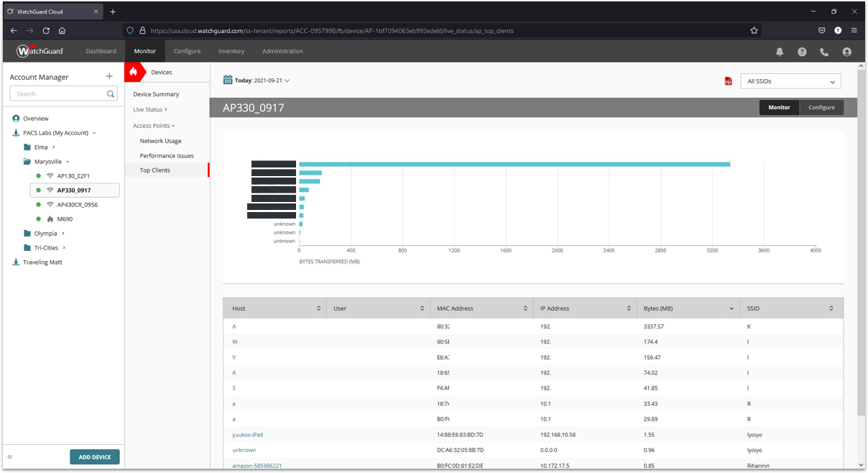Export report with the PDF icon
Viewport: 868px width, 473px height.
point(729,81)
